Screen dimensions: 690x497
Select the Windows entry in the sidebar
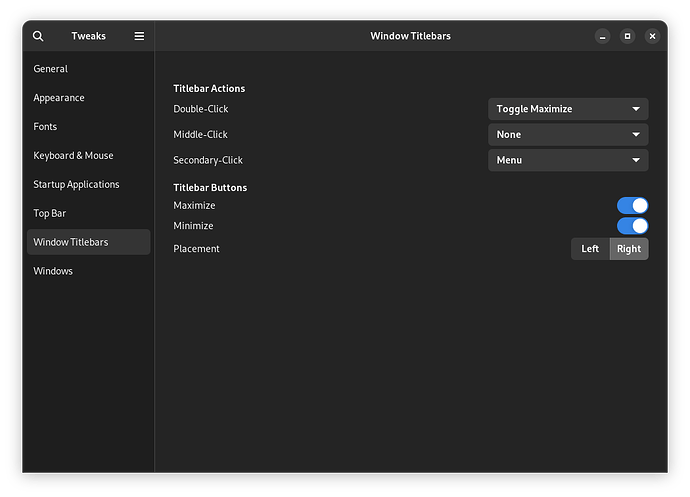[x=53, y=271]
